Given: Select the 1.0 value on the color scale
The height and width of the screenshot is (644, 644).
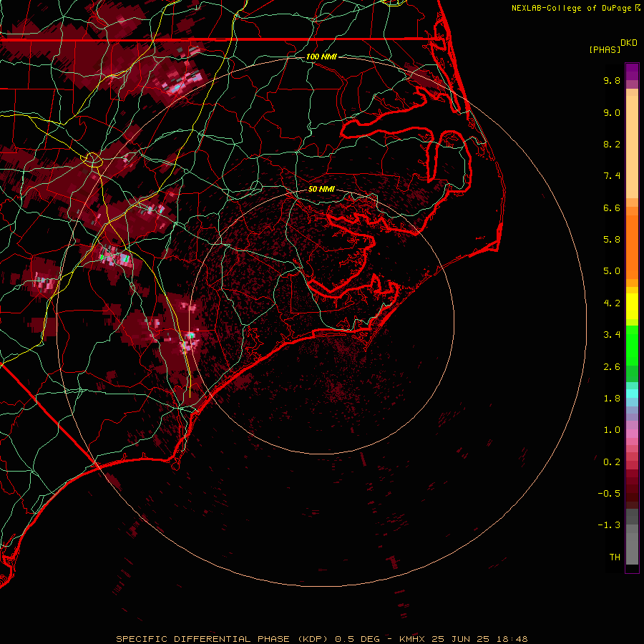Looking at the screenshot, I should pyautogui.click(x=612, y=430).
